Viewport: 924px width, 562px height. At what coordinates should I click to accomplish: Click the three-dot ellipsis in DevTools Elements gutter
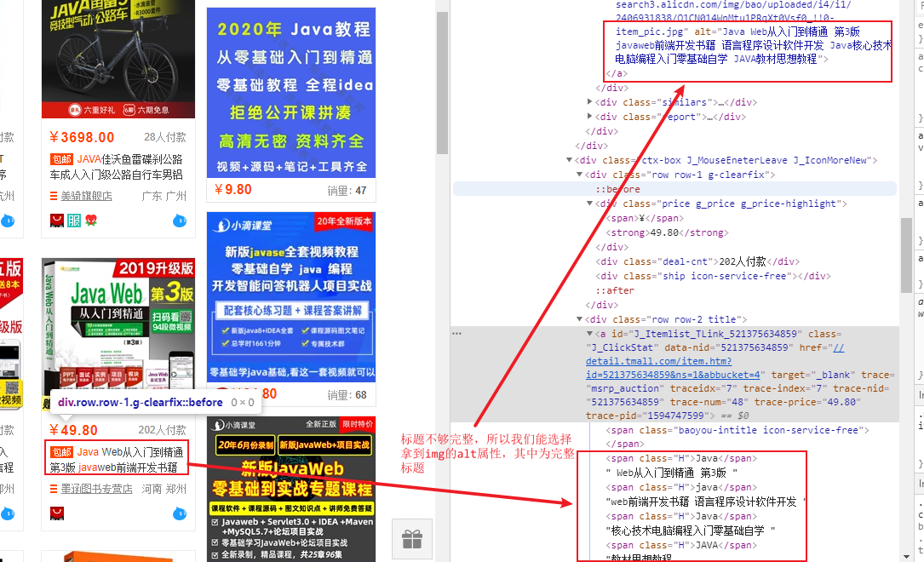pyautogui.click(x=456, y=334)
